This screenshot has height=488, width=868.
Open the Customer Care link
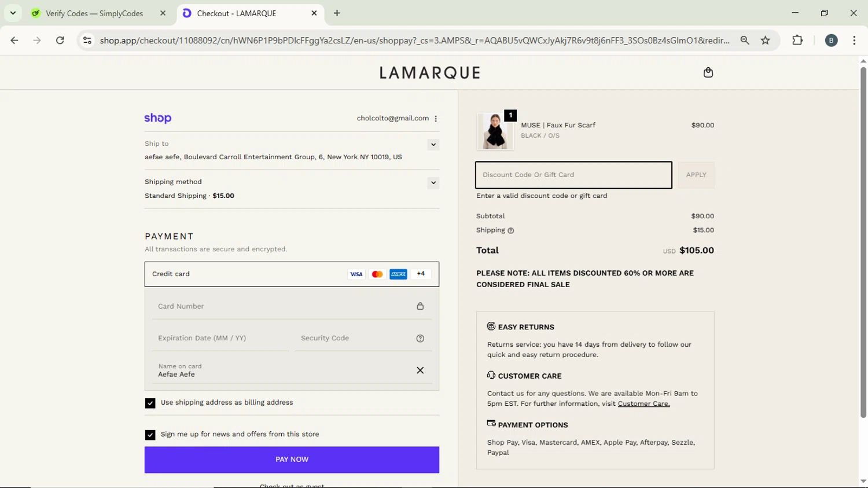[643, 403]
